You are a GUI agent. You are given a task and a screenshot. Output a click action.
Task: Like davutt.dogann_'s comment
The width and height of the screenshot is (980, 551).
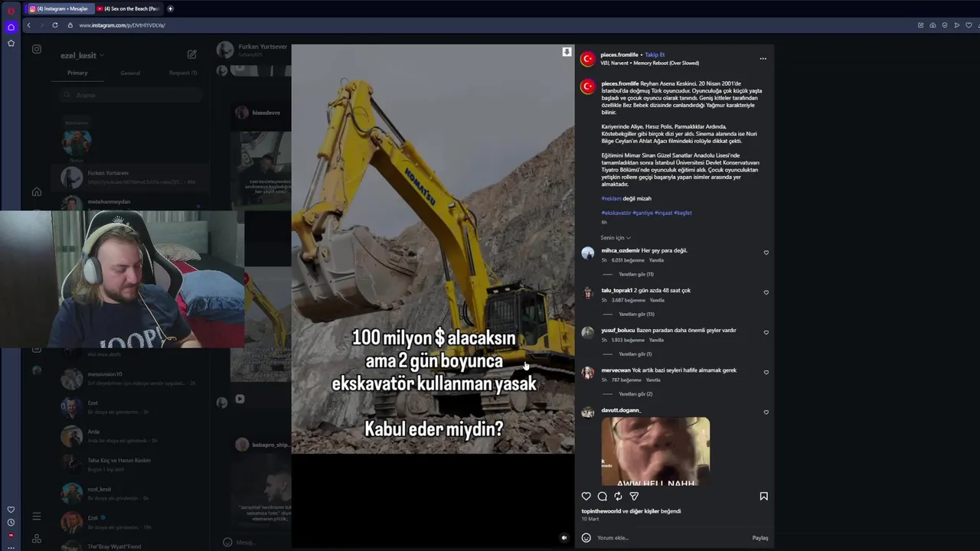(766, 412)
